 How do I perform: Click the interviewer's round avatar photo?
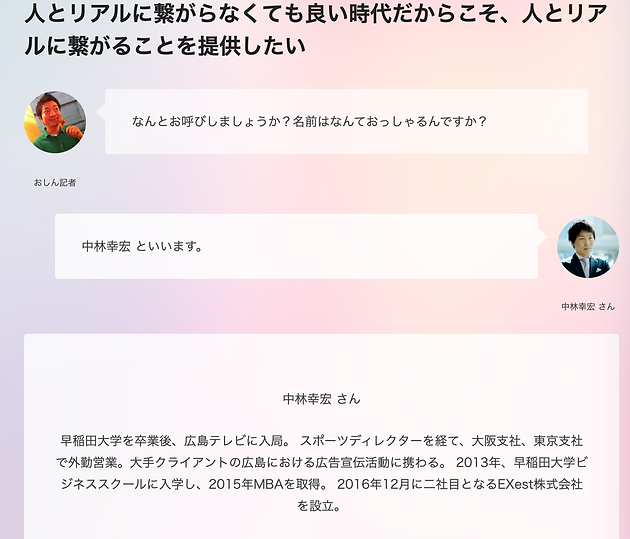coord(55,122)
